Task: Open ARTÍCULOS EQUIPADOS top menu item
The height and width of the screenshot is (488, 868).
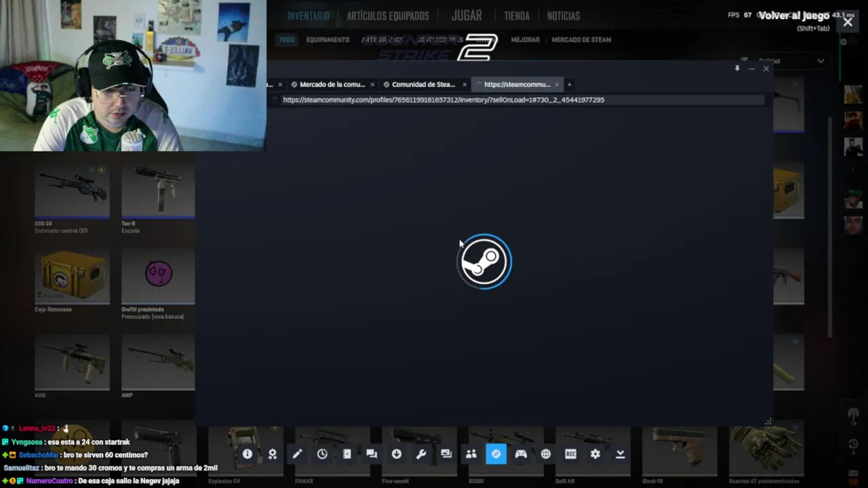Action: tap(388, 16)
